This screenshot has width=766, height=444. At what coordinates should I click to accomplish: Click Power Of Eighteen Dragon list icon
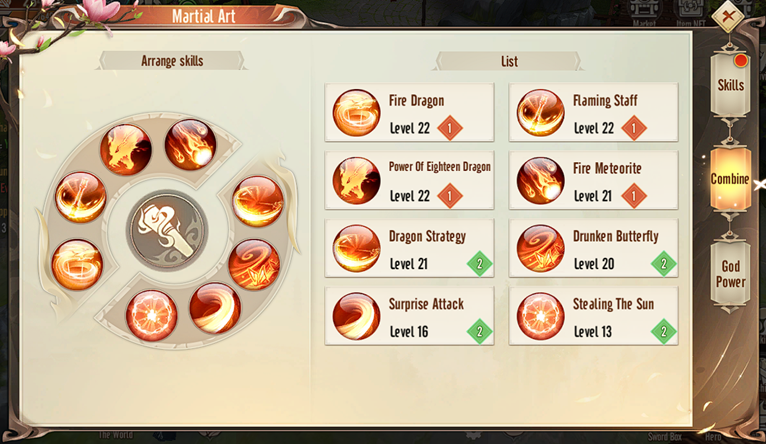pos(356,180)
